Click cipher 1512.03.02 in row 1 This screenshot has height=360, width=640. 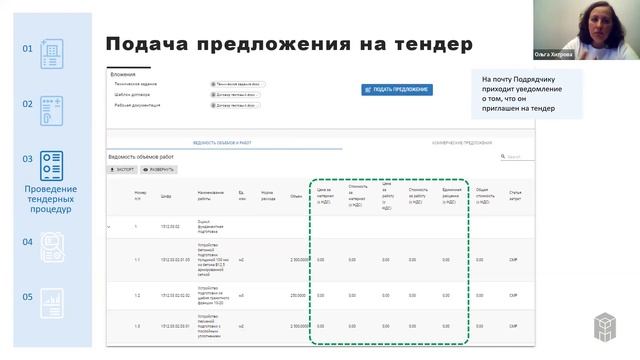pos(170,227)
